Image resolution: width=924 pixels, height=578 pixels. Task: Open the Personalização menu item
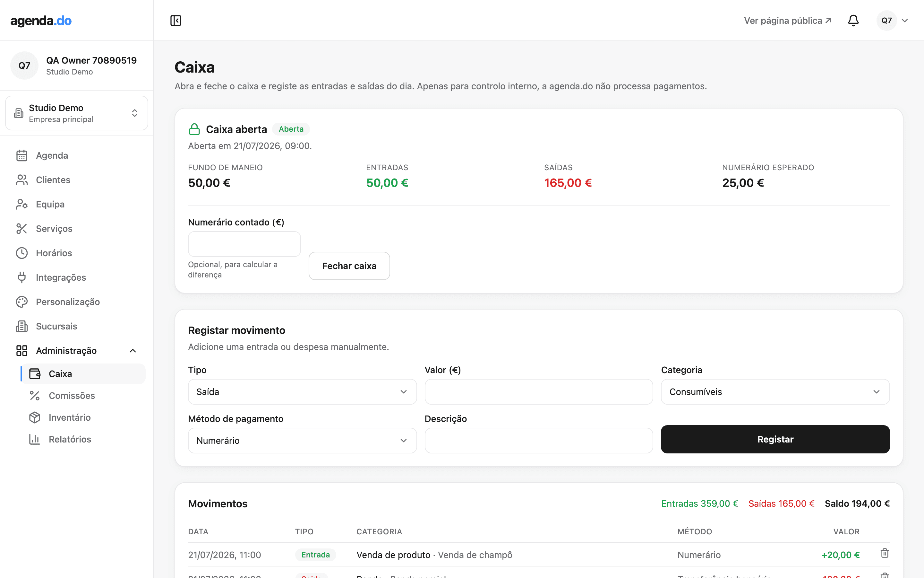click(x=68, y=302)
